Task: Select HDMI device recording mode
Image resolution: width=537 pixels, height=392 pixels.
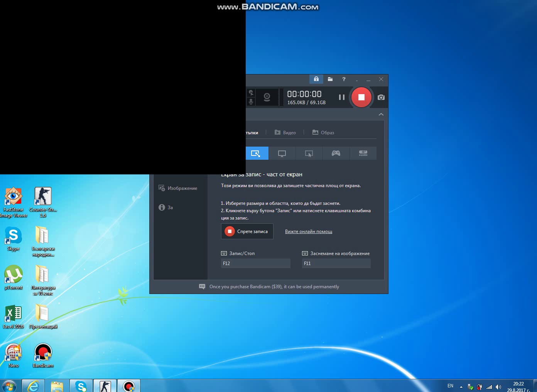Action: tap(363, 154)
